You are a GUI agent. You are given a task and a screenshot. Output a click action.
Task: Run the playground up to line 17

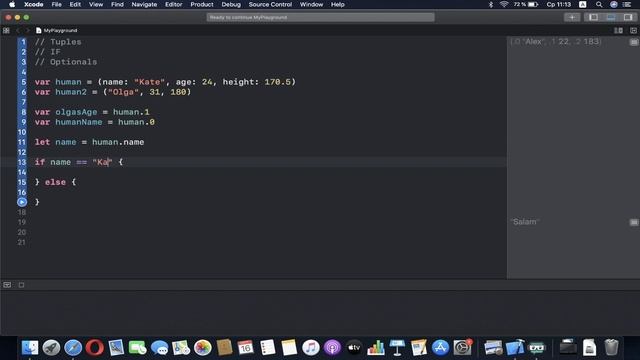point(22,202)
